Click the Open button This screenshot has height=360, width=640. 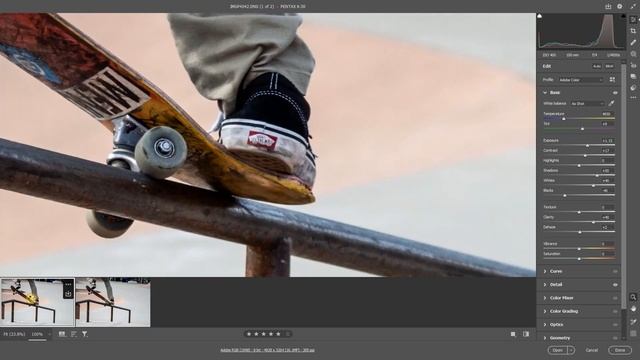(558, 350)
